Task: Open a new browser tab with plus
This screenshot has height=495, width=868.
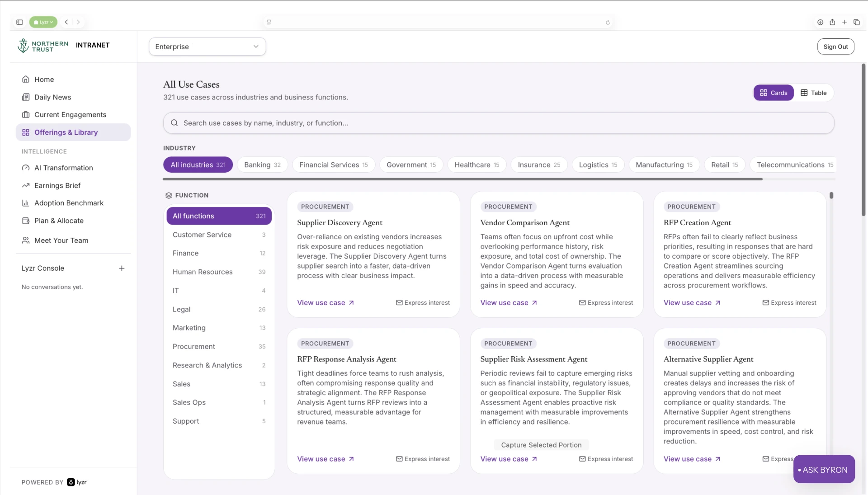Action: tap(844, 22)
